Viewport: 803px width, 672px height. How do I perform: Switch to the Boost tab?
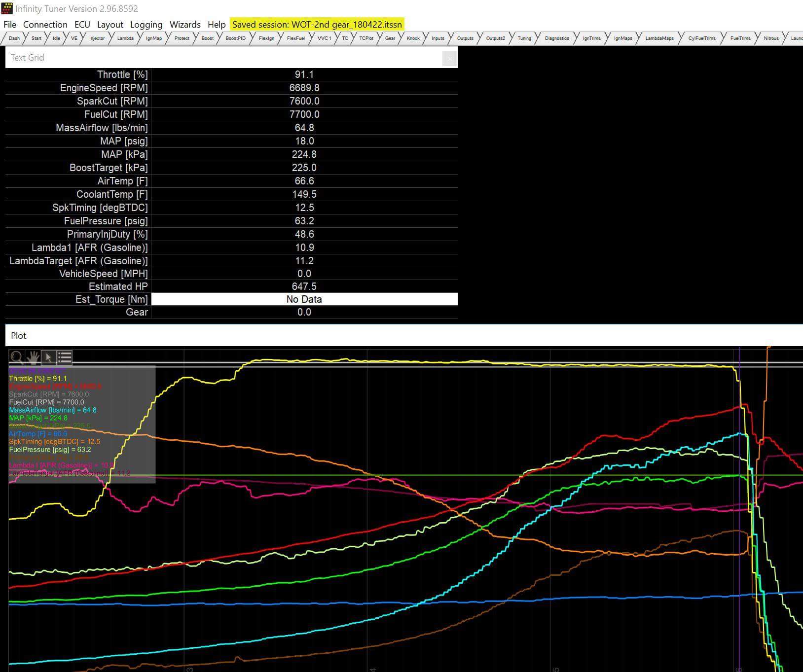(208, 38)
